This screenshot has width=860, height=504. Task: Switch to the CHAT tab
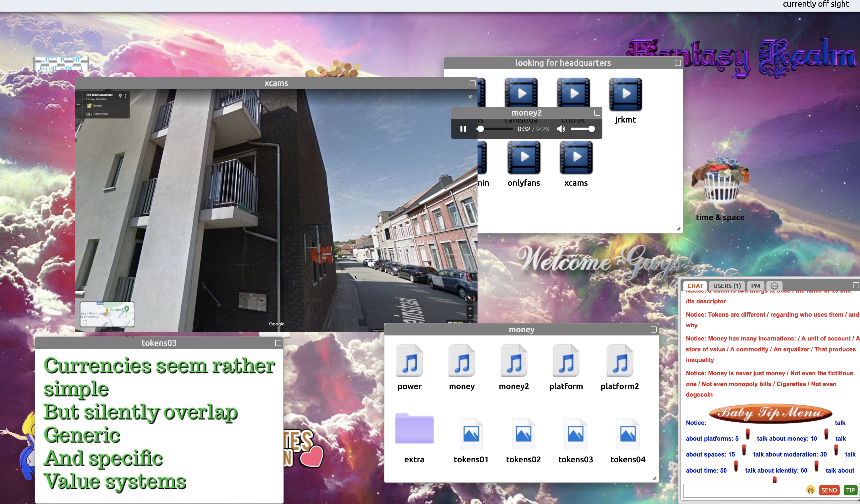point(695,286)
